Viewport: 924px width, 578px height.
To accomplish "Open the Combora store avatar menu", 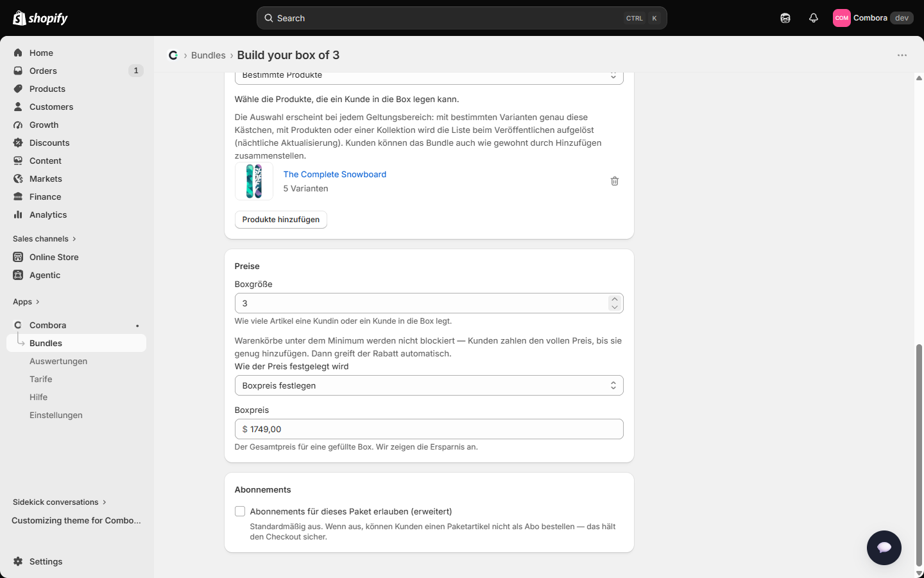I will pyautogui.click(x=873, y=18).
